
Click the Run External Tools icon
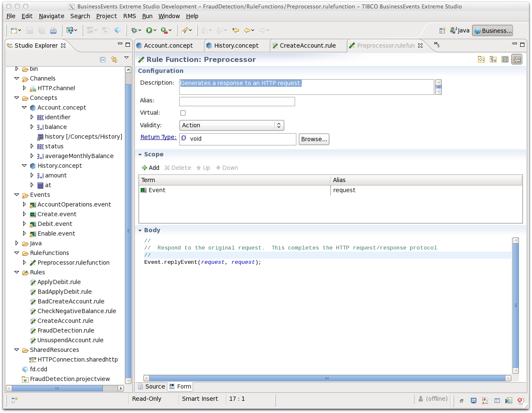click(x=164, y=30)
